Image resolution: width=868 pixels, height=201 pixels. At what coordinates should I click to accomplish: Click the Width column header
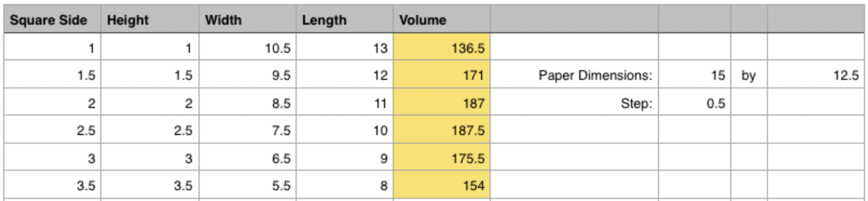click(x=247, y=19)
